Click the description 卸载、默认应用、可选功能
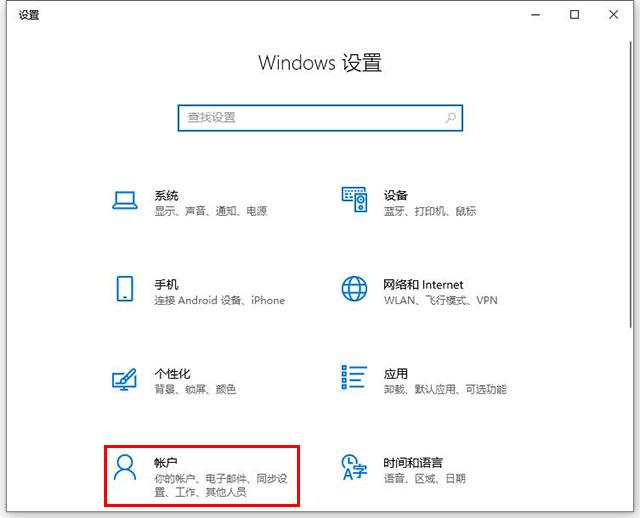The width and height of the screenshot is (640, 518). coord(445,389)
